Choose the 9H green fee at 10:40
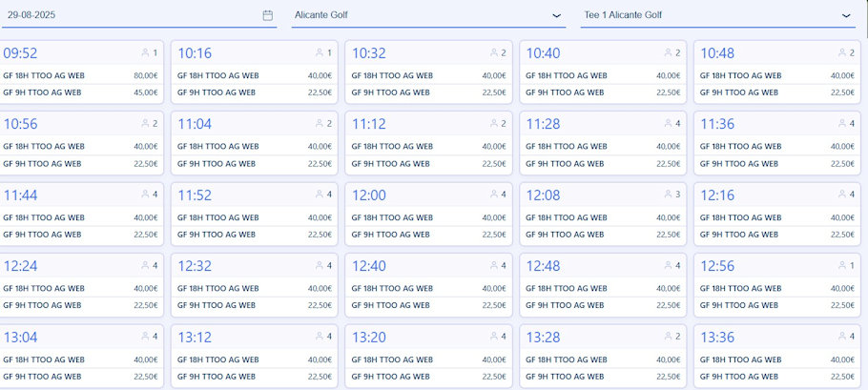This screenshot has height=390, width=868. (x=603, y=92)
